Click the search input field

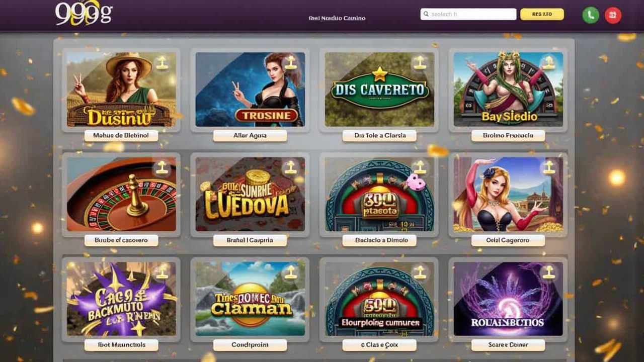point(468,15)
